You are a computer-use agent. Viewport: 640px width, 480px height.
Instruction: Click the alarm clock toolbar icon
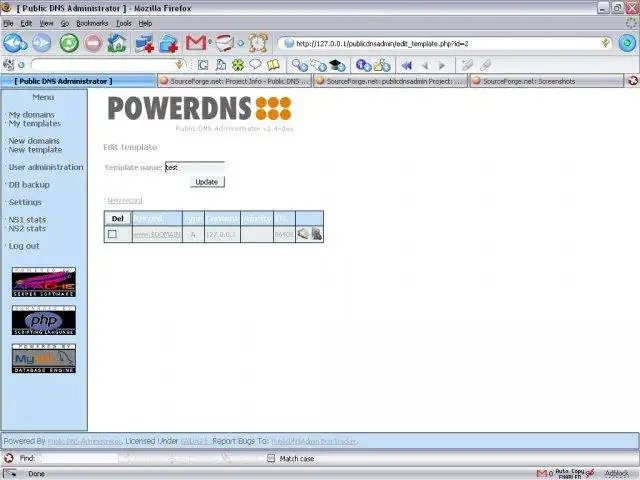tap(258, 42)
